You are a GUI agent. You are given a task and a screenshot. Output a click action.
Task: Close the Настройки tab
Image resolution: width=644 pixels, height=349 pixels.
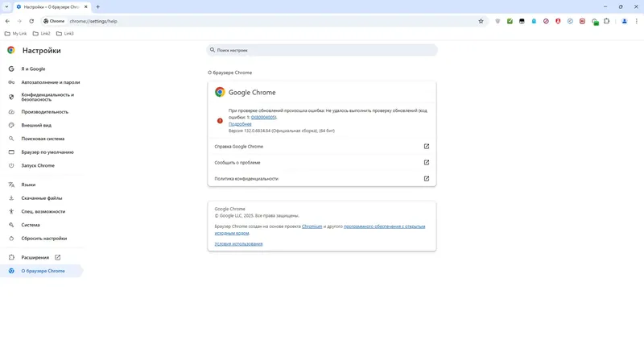click(x=86, y=7)
